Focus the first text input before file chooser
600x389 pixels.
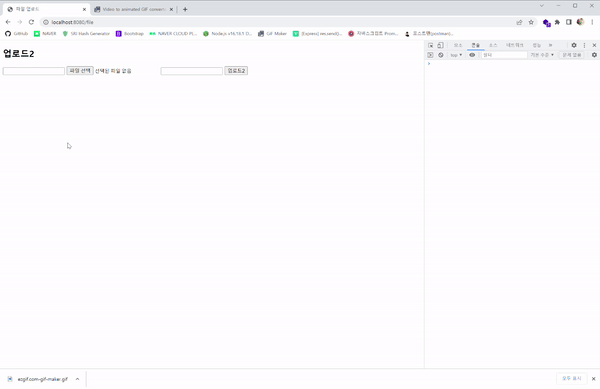(34, 71)
